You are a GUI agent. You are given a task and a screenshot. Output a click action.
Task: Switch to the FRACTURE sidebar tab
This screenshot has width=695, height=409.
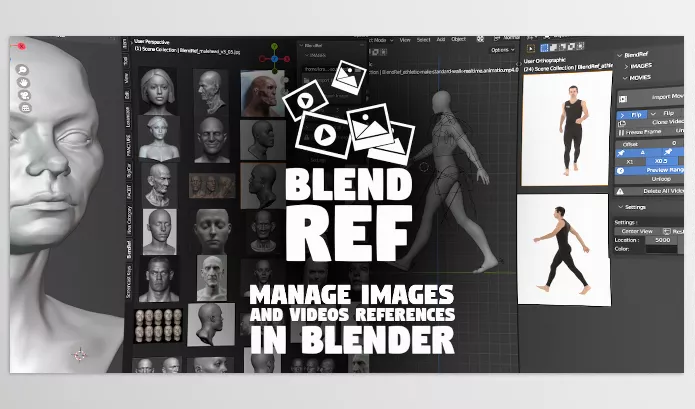pos(128,145)
